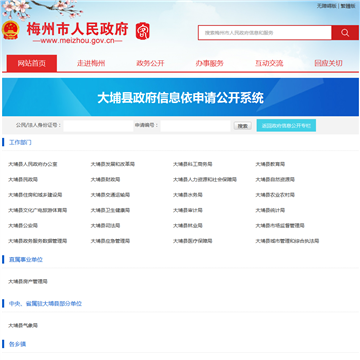
Task: Open 大埔县医疗保障局 link
Action: pos(193,241)
